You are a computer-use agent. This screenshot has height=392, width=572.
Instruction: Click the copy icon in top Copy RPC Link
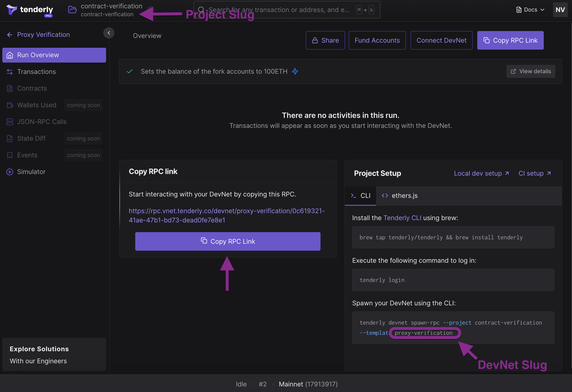(x=486, y=40)
